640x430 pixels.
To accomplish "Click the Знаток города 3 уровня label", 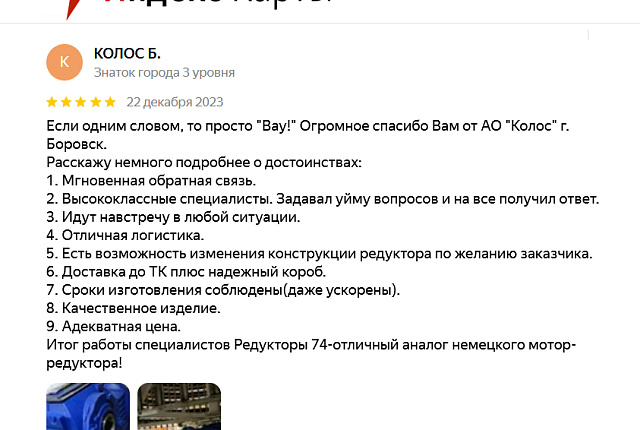I will coord(164,73).
